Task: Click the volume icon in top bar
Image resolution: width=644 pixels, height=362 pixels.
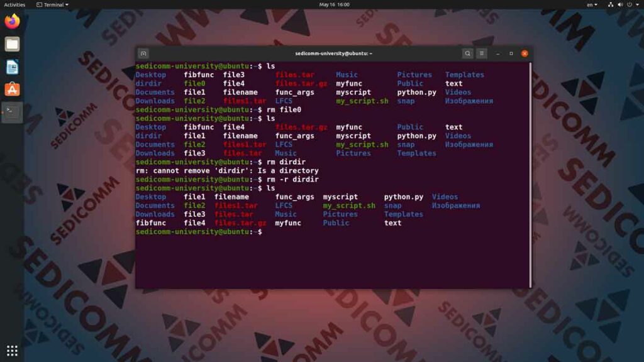Action: 620,4
